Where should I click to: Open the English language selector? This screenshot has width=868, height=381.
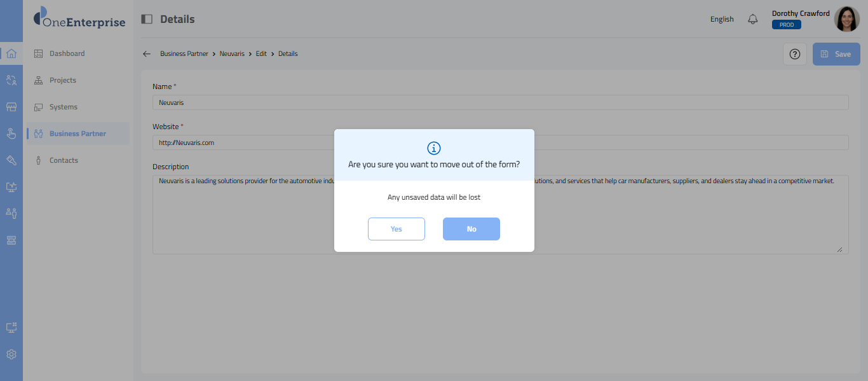click(x=722, y=19)
